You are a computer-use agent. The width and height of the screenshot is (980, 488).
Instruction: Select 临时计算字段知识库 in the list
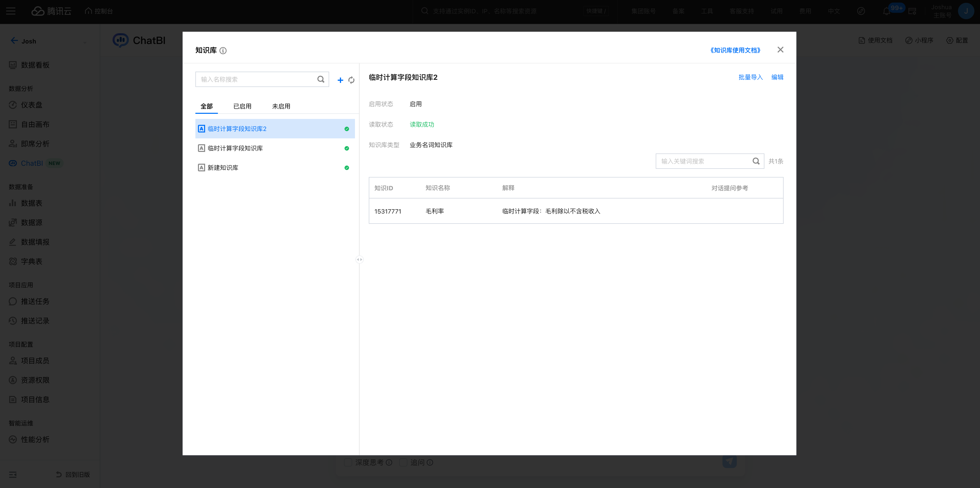[x=275, y=148]
